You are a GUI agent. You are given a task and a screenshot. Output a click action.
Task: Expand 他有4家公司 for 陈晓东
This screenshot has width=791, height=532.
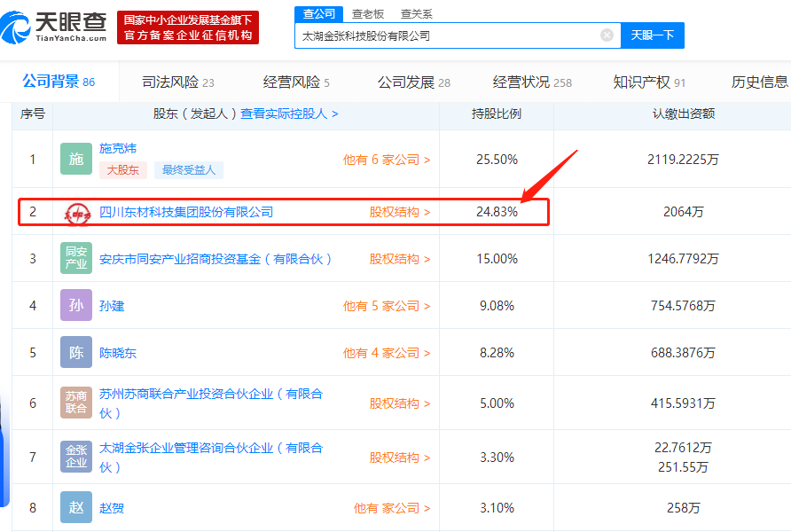point(388,352)
